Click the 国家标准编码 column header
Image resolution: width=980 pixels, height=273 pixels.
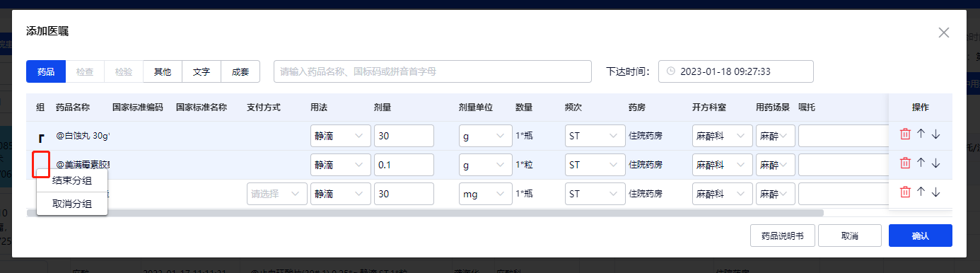pyautogui.click(x=138, y=108)
